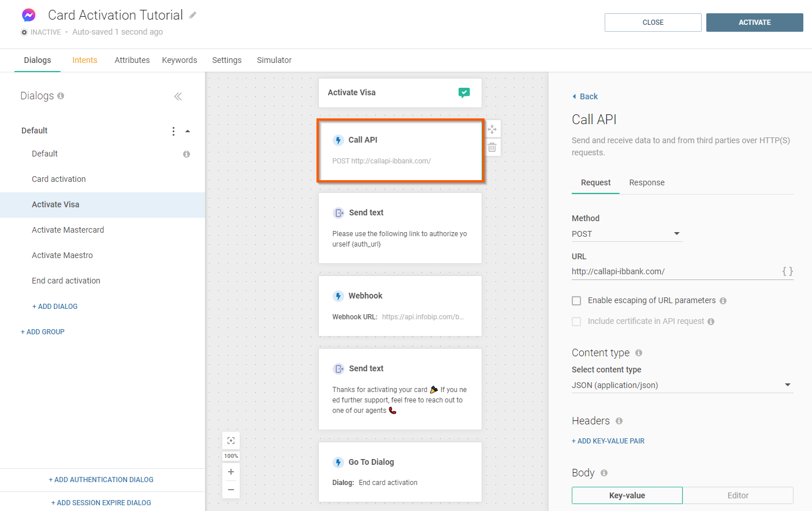This screenshot has height=511, width=812.
Task: Click the move handle icon beside Call API
Action: pyautogui.click(x=492, y=129)
